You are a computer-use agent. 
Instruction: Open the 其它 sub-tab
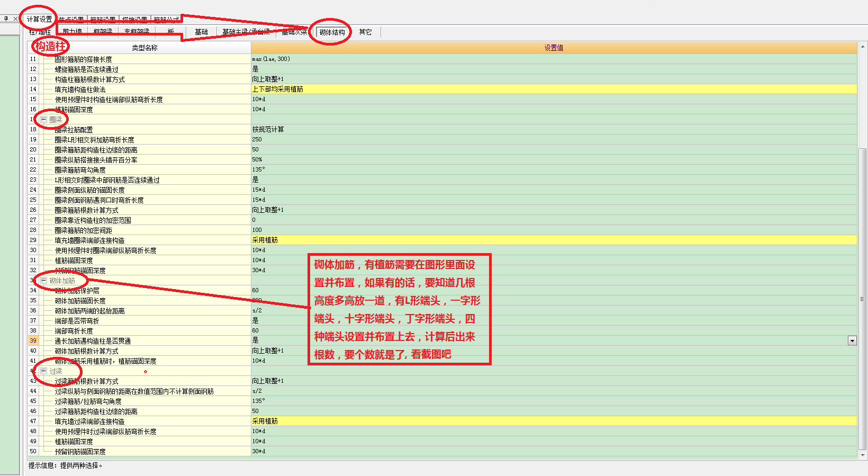click(365, 32)
